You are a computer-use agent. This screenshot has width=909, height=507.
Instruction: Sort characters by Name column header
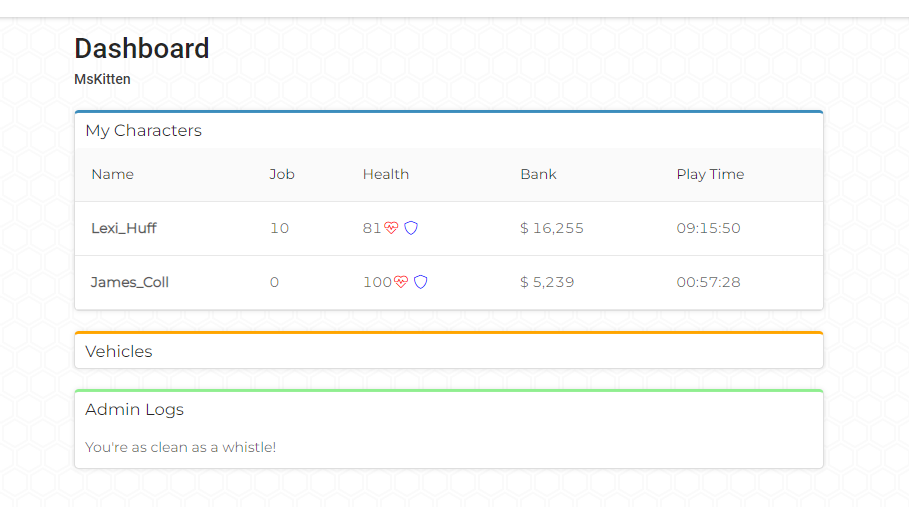pos(112,174)
